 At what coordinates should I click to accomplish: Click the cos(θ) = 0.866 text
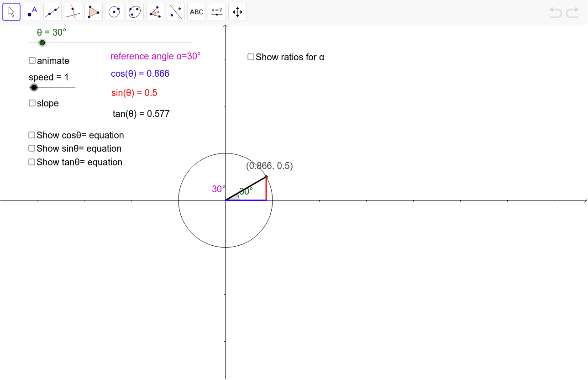tap(140, 74)
